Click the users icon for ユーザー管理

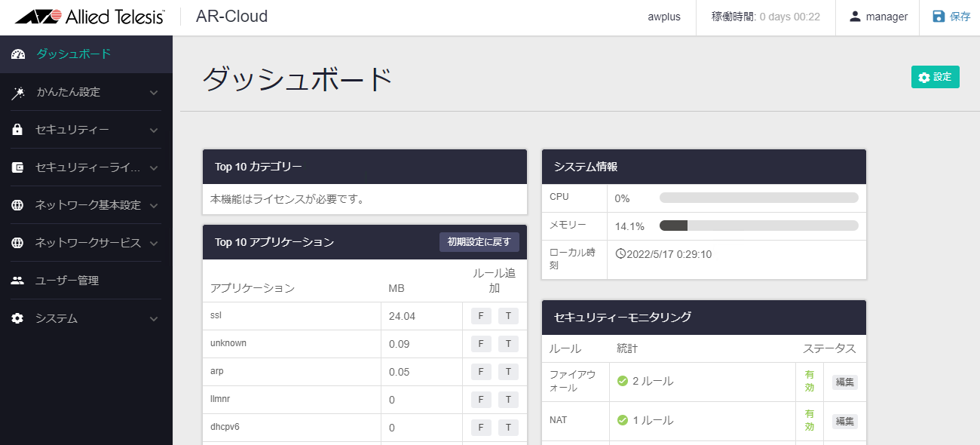point(17,281)
